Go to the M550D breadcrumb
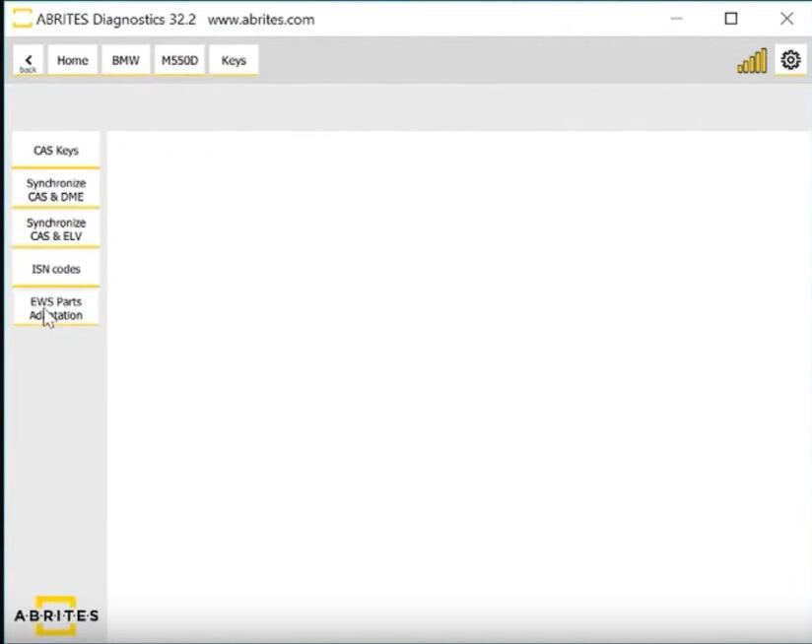 click(179, 60)
